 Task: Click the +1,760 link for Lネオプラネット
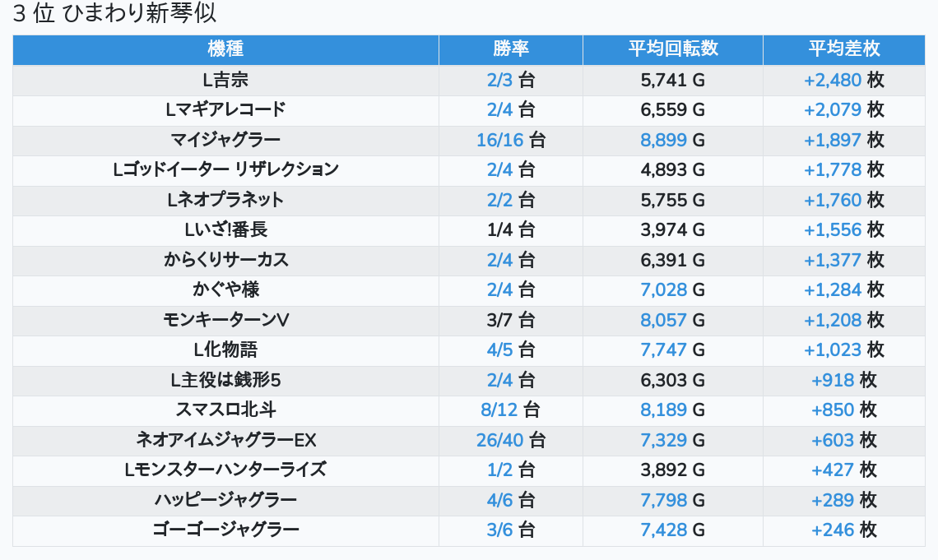click(833, 200)
